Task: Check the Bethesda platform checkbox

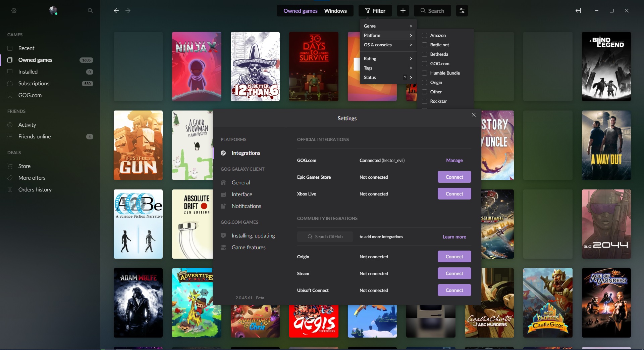Action: (424, 54)
